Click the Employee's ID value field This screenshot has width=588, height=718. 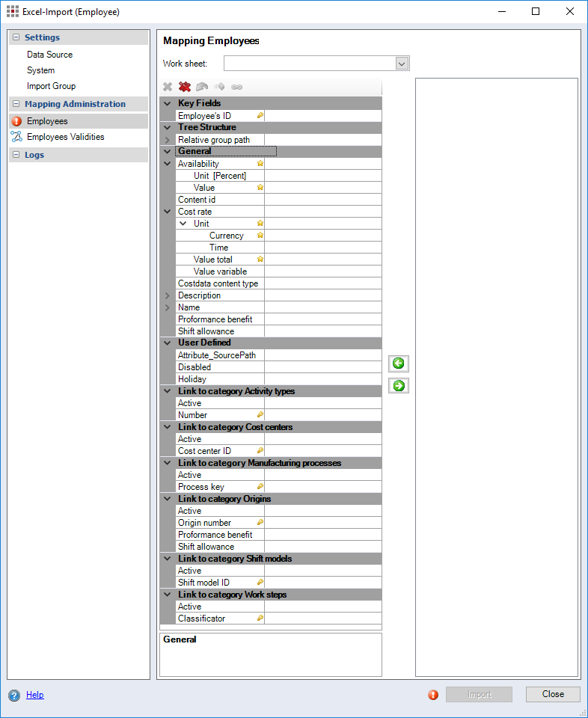[x=322, y=116]
